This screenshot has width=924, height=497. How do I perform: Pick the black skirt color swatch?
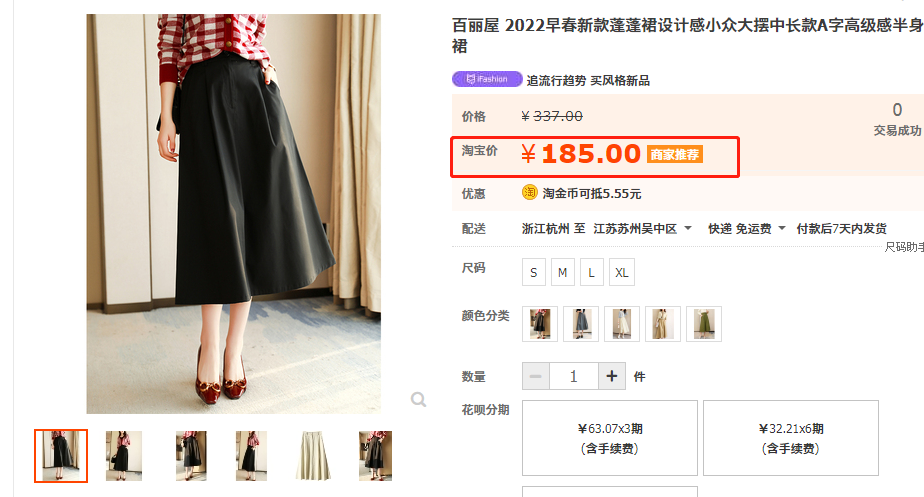point(540,324)
